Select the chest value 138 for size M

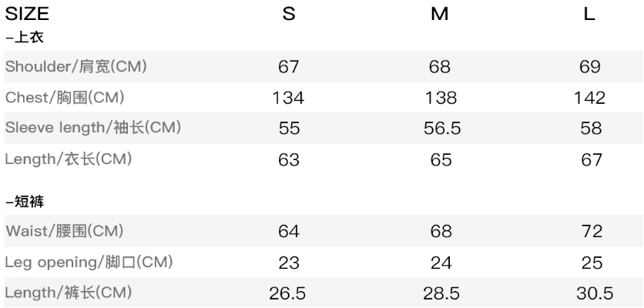[x=441, y=98]
